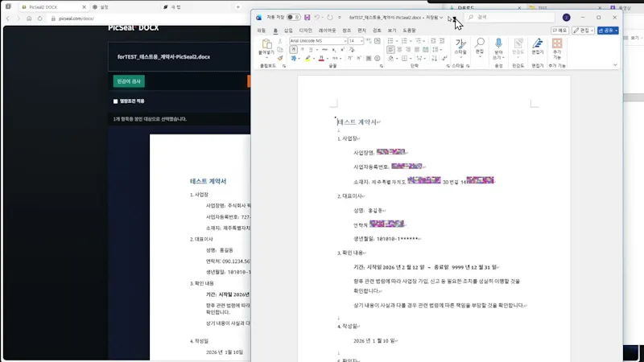Click the Word search box
The image size is (644, 362).
click(510, 17)
